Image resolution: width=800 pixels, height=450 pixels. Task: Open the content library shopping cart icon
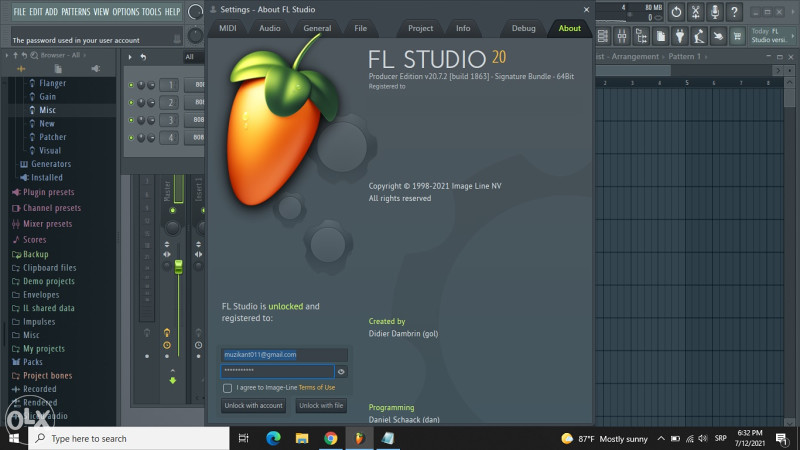(737, 36)
